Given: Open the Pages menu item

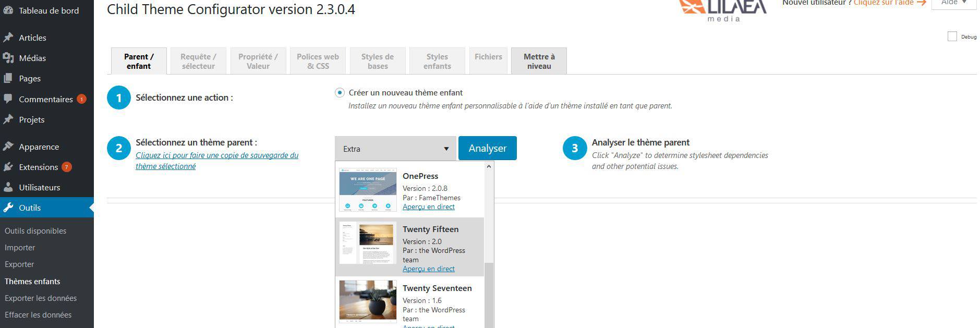Looking at the screenshot, I should [x=47, y=78].
